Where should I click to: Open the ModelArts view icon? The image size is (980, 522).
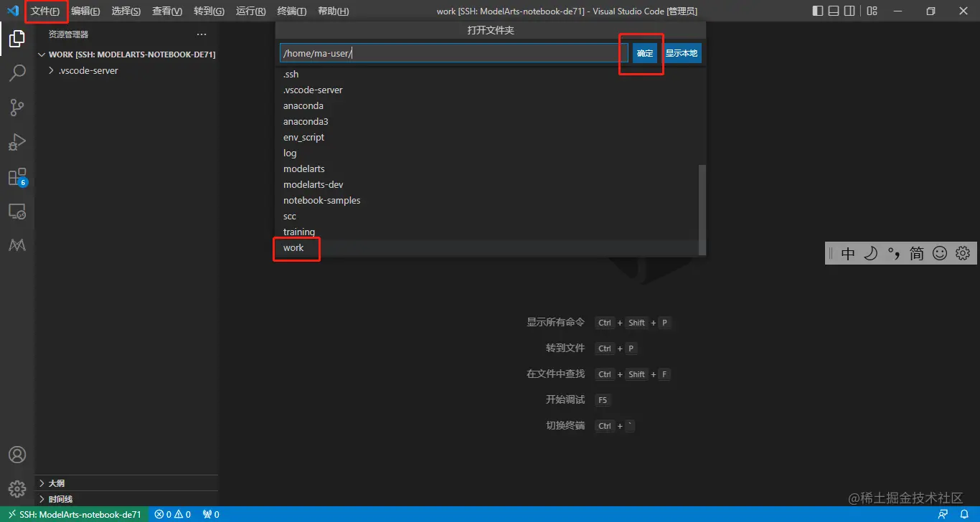(x=17, y=245)
